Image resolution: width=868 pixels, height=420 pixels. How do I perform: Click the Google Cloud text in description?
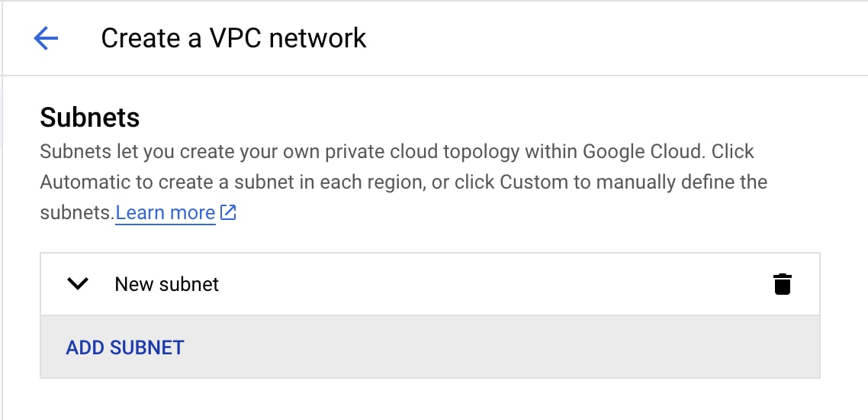(645, 151)
